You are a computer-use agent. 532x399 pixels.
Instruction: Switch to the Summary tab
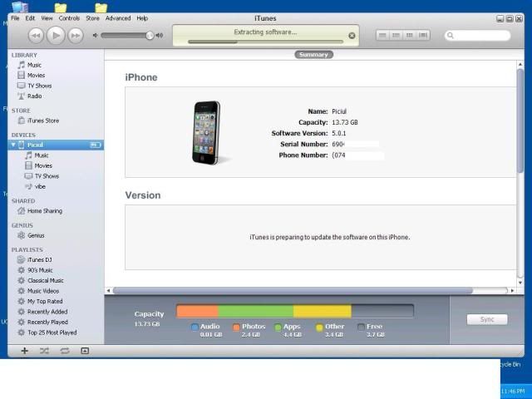(x=313, y=55)
